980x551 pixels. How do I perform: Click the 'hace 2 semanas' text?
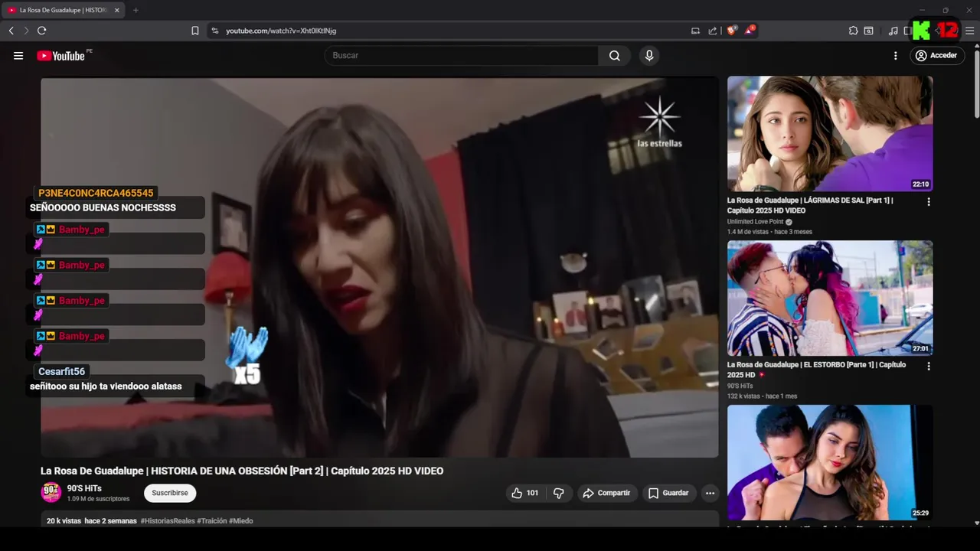point(110,521)
